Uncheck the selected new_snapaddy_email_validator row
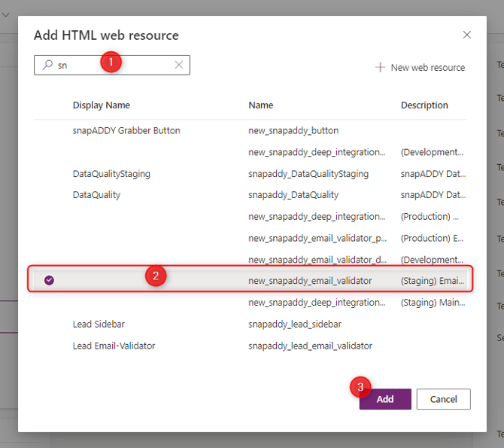The width and height of the screenshot is (504, 448). (x=49, y=281)
